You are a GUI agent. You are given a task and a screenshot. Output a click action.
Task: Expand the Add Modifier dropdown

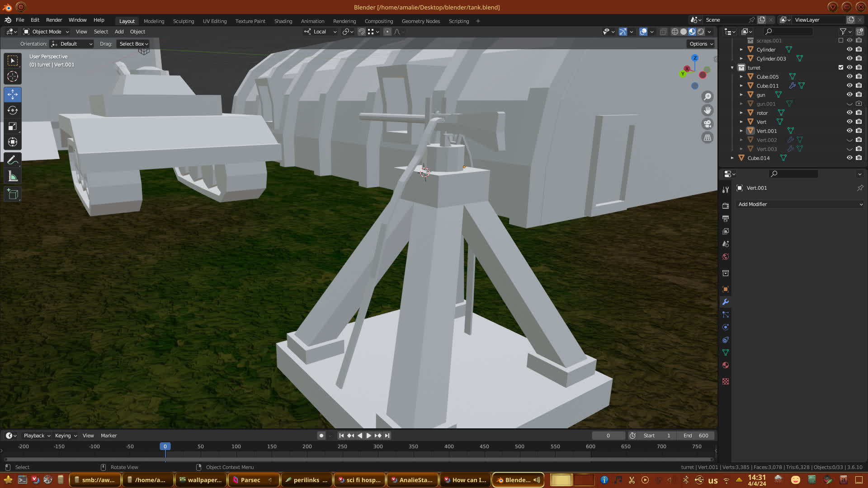(x=800, y=204)
